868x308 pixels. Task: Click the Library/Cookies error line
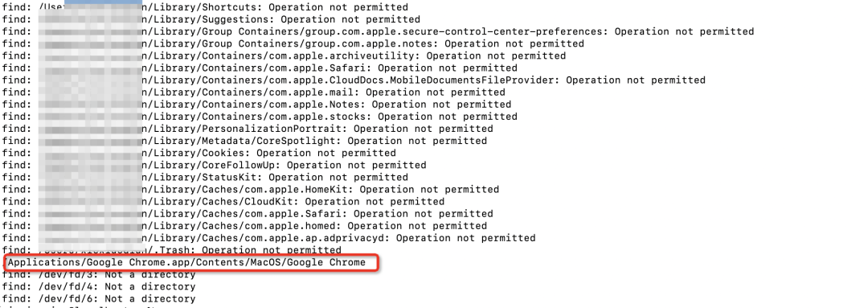coord(199,154)
